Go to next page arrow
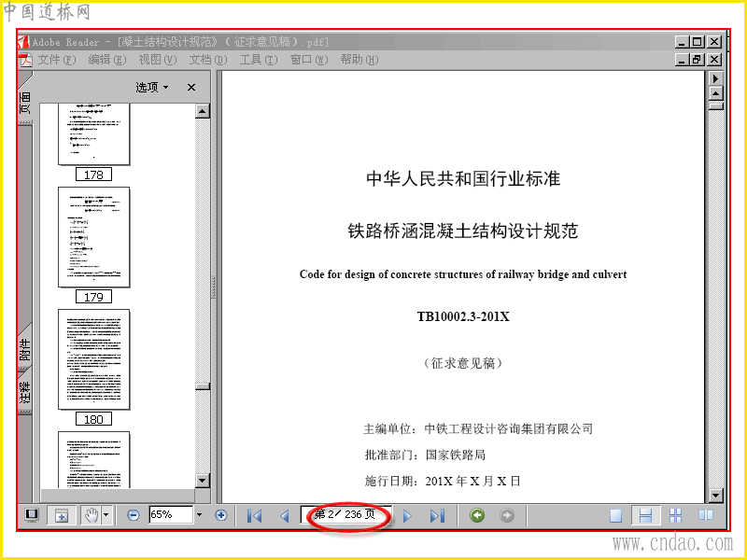Image resolution: width=747 pixels, height=560 pixels. coord(407,515)
